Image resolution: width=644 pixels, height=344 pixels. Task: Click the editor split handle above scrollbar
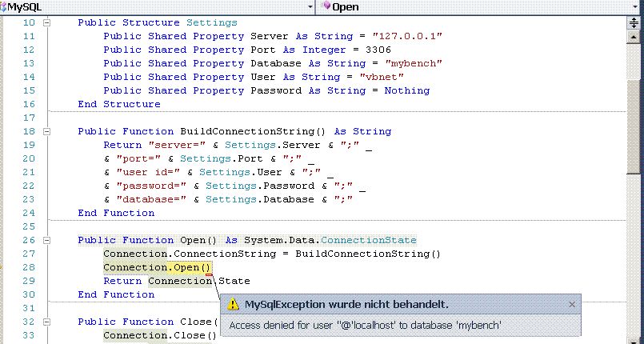point(634,23)
